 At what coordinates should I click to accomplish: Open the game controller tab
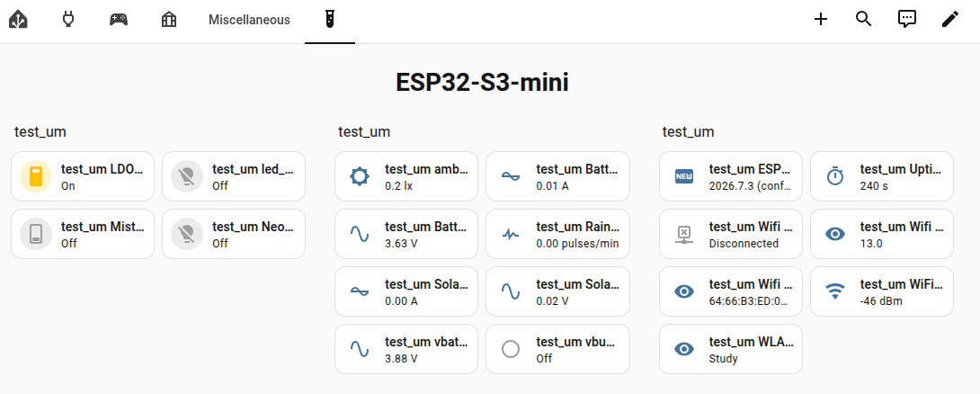119,20
